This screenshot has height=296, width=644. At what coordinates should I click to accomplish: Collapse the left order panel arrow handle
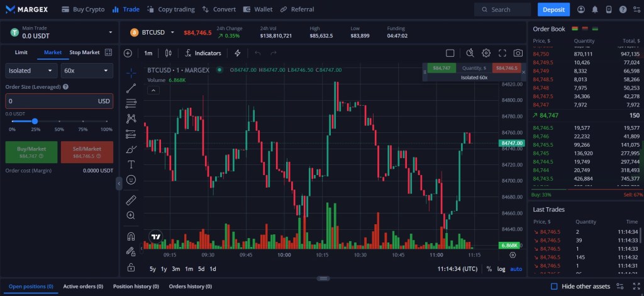pos(119,183)
